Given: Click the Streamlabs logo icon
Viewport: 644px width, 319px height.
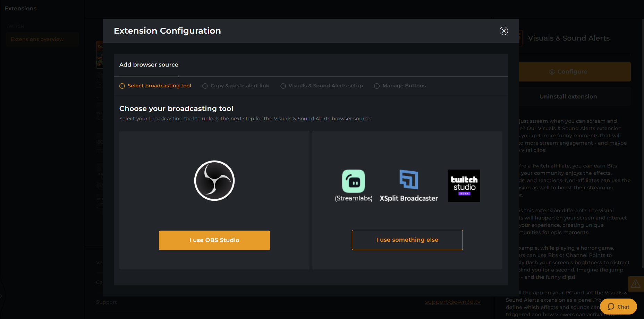Looking at the screenshot, I should tap(354, 181).
